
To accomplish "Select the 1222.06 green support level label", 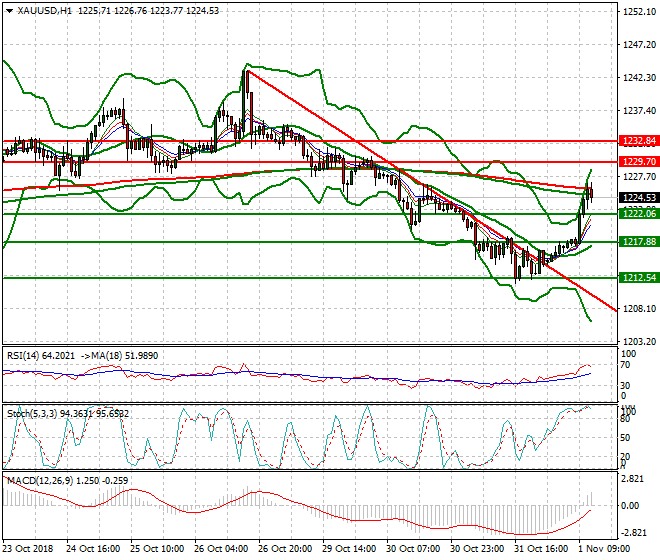I will click(639, 214).
